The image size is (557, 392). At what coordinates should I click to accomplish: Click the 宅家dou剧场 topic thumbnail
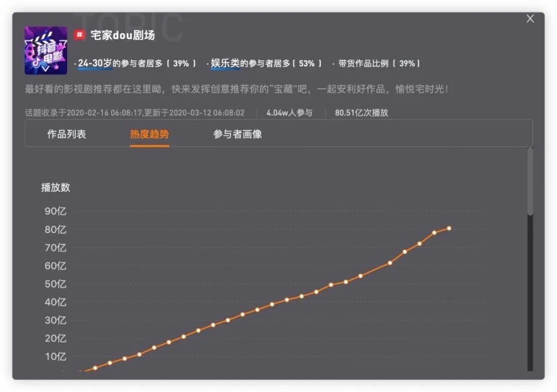[46, 50]
